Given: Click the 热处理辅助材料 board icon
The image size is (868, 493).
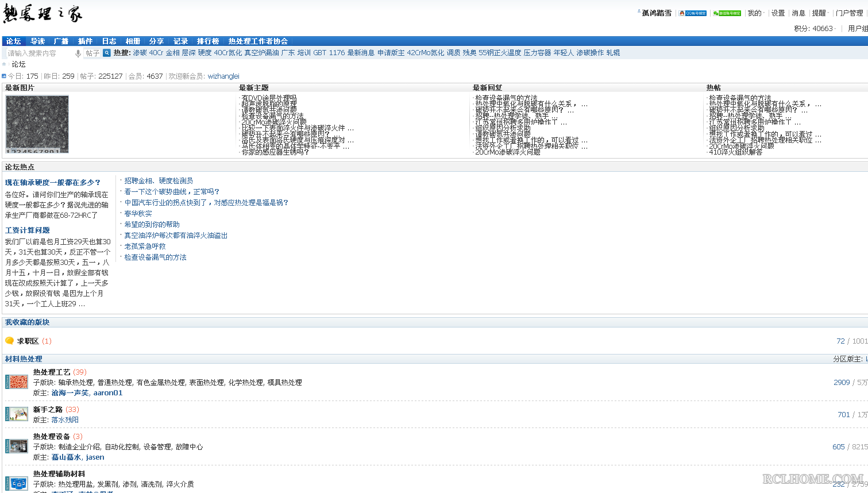Looking at the screenshot, I should [17, 483].
